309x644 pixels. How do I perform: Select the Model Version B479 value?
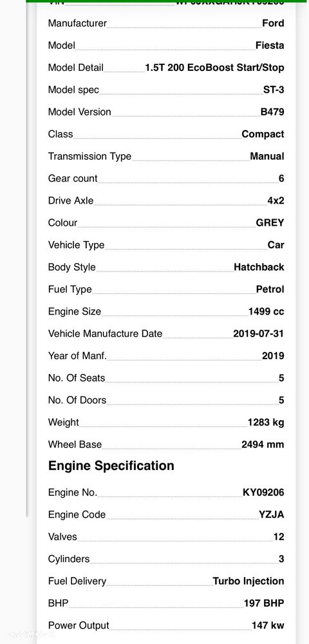(272, 112)
